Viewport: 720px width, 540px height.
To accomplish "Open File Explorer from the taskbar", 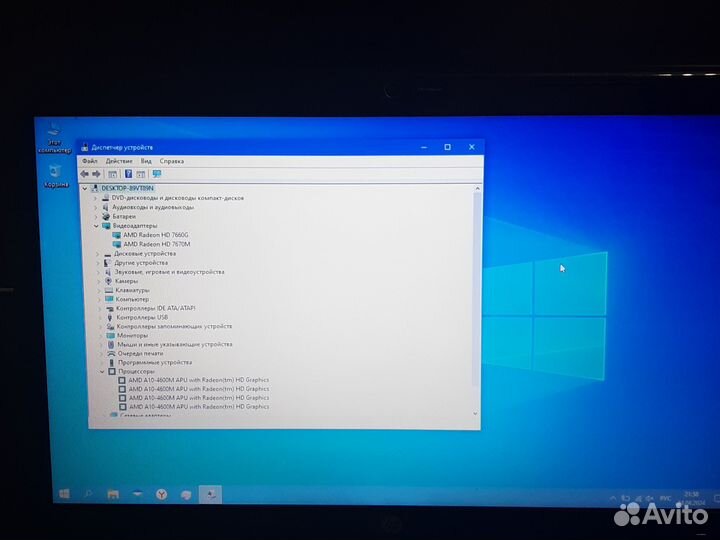I will (x=113, y=494).
